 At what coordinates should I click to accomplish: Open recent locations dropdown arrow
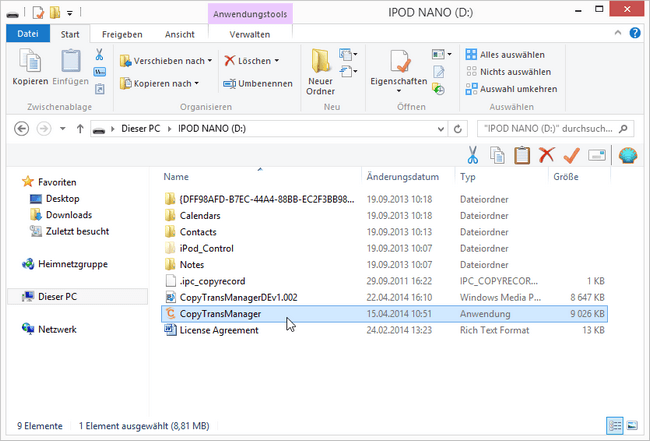63,129
